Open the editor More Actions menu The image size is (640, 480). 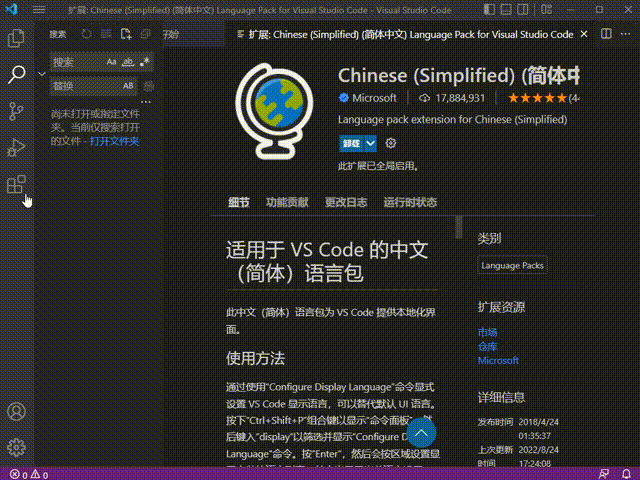click(625, 34)
